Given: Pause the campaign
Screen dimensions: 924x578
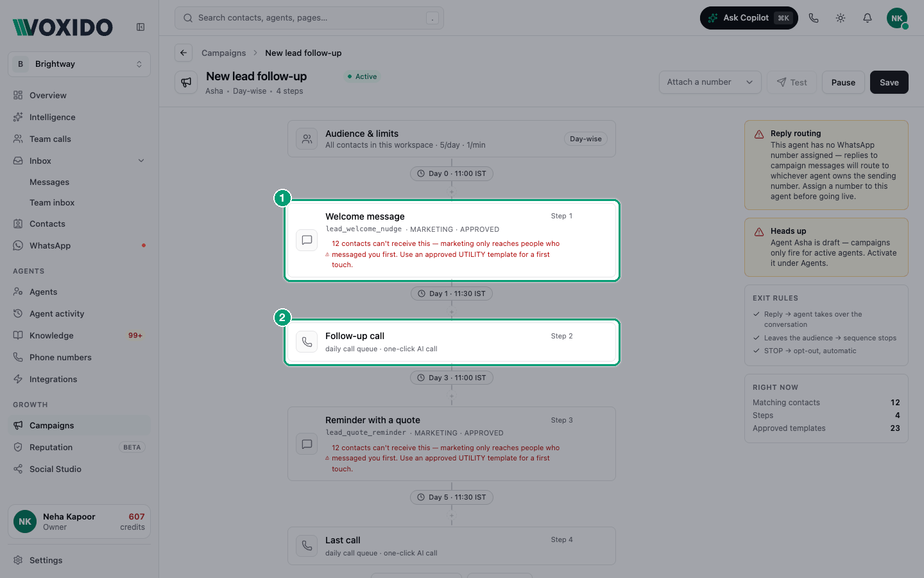Looking at the screenshot, I should click(x=843, y=82).
